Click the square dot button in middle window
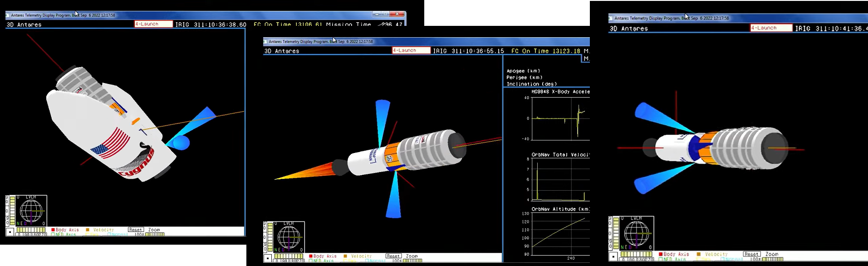 tap(268, 258)
